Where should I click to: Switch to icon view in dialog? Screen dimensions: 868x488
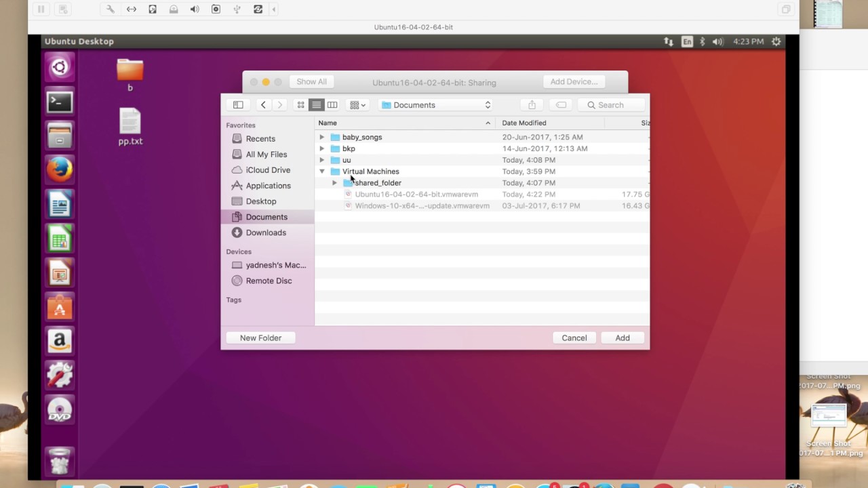301,105
